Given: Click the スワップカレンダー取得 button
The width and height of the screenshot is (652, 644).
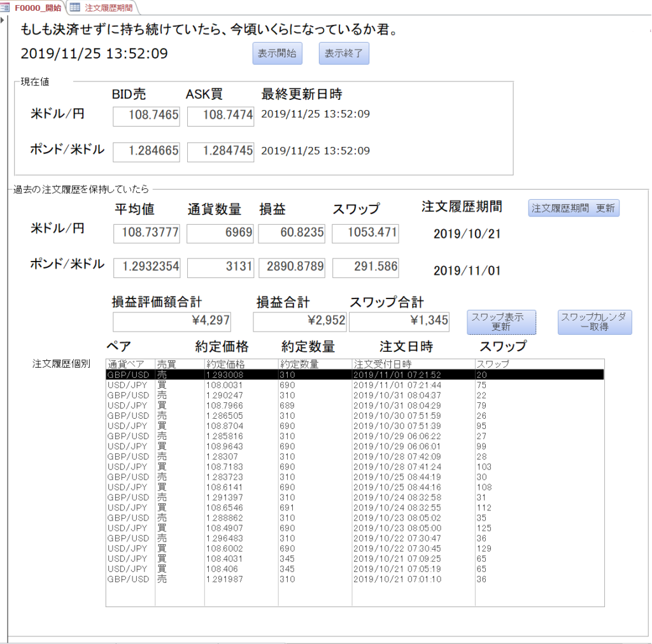Looking at the screenshot, I should [594, 322].
